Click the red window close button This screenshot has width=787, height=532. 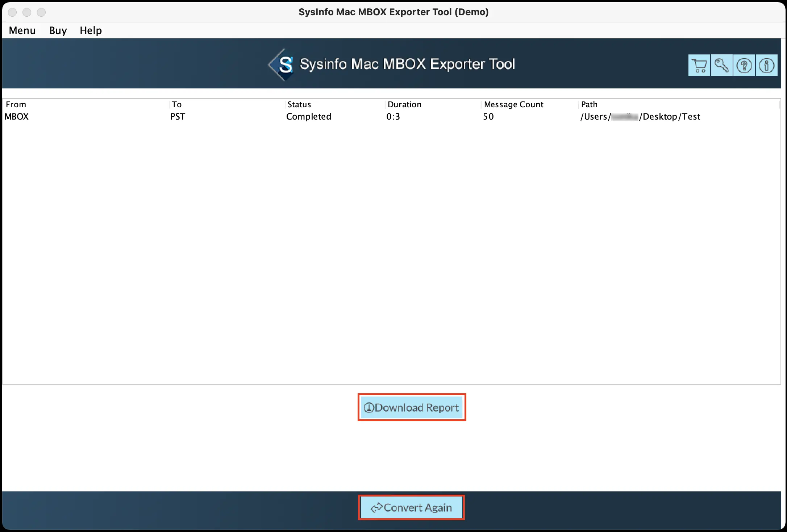[x=12, y=12]
